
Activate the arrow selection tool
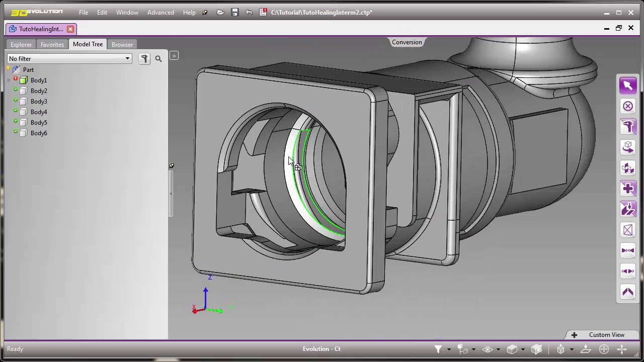coord(628,85)
